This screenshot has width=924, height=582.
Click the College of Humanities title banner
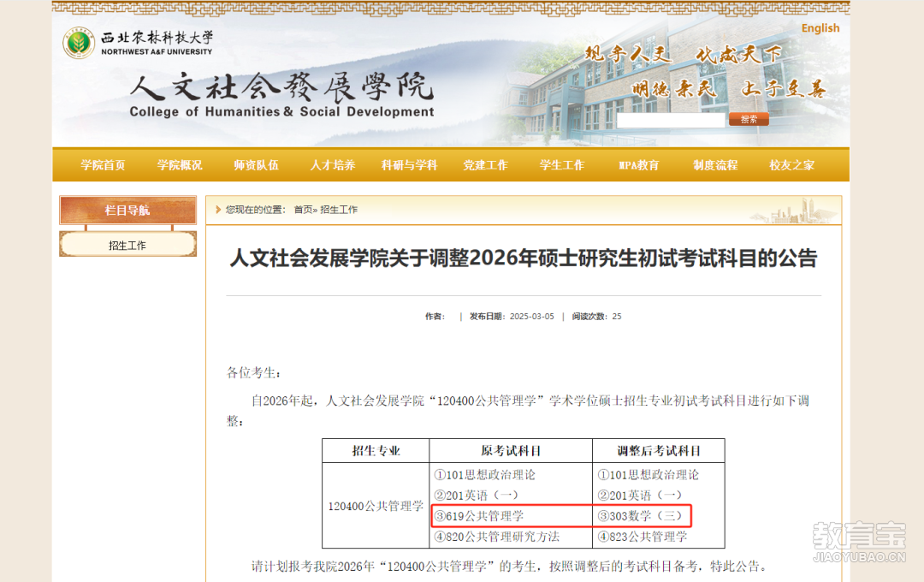point(281,96)
